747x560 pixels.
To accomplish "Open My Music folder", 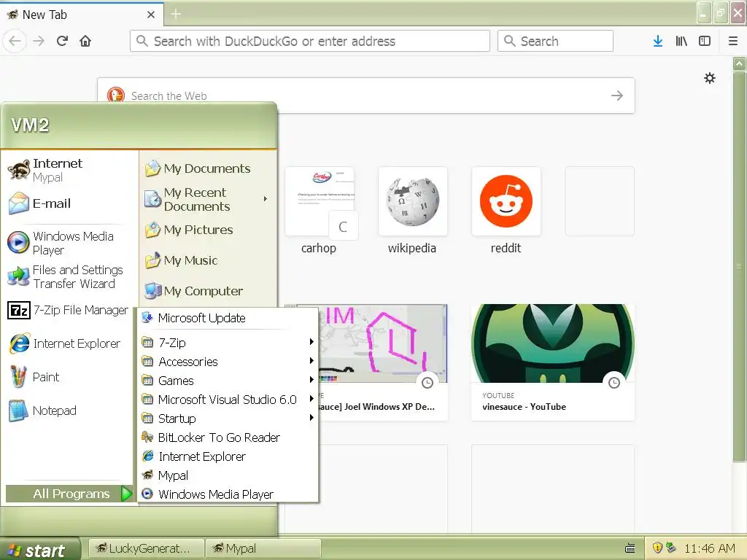I will tap(208, 260).
